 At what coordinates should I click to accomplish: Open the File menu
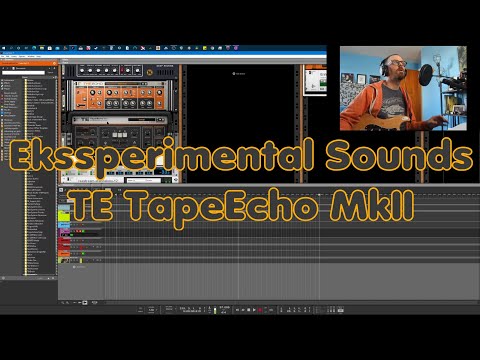(3, 56)
